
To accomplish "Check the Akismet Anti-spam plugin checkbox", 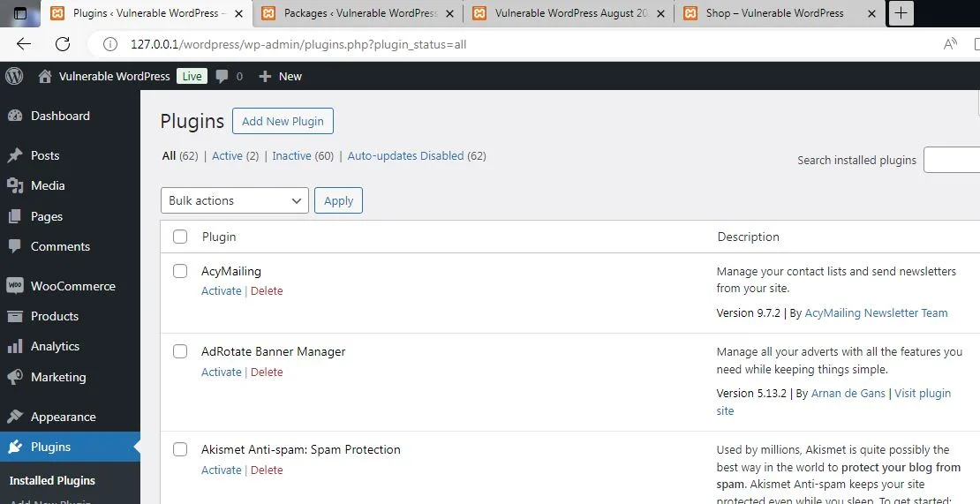I will pos(180,449).
